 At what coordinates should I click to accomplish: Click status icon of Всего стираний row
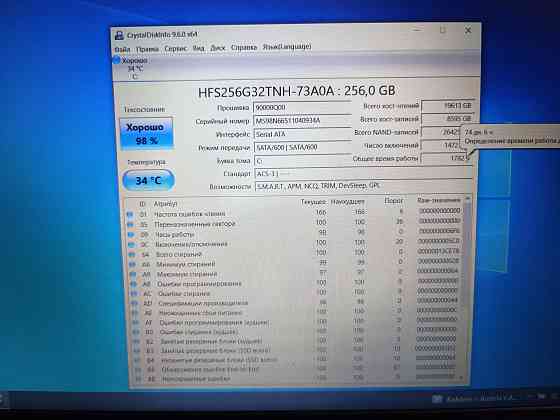click(x=132, y=255)
